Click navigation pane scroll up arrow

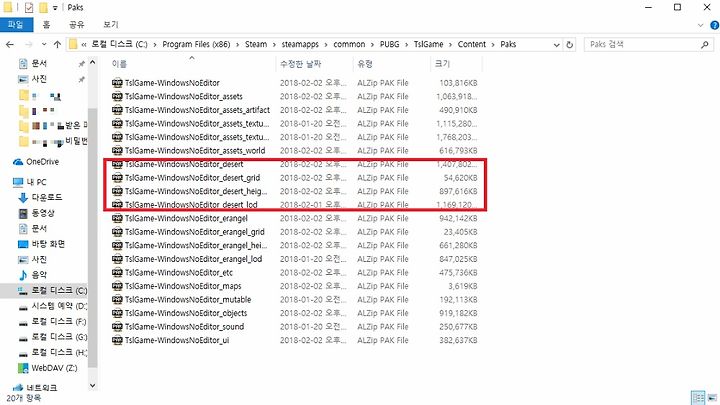pyautogui.click(x=92, y=62)
